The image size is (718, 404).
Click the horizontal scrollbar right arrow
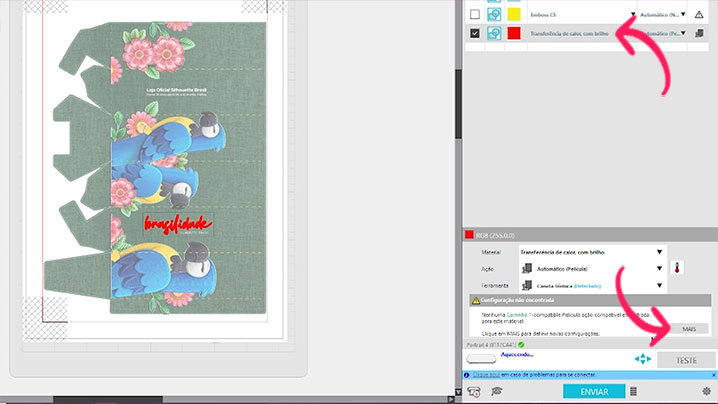[451, 400]
